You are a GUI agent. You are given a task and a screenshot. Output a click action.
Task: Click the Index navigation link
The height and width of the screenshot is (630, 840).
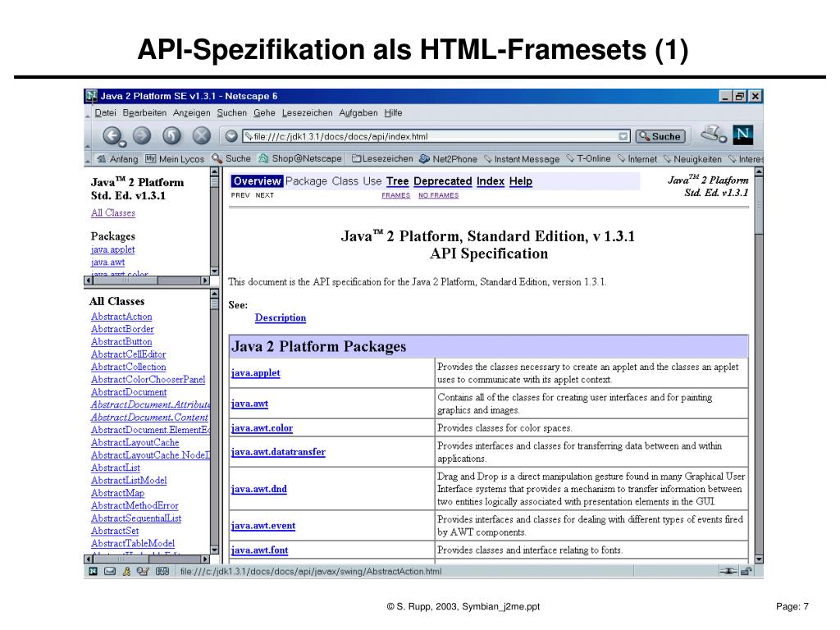coord(491,181)
